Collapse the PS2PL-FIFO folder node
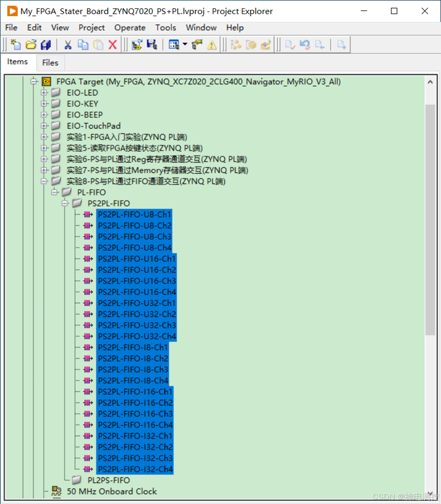The height and width of the screenshot is (504, 441). point(65,203)
